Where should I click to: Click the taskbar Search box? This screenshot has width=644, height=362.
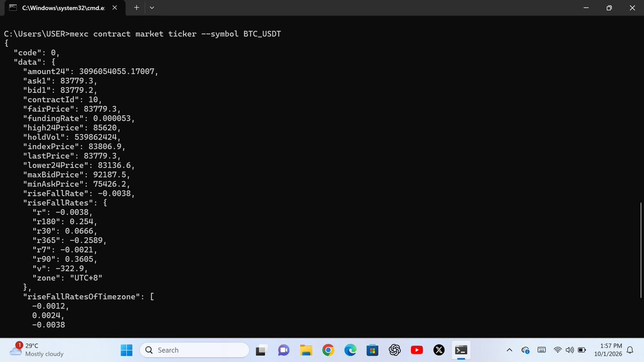tap(194, 350)
